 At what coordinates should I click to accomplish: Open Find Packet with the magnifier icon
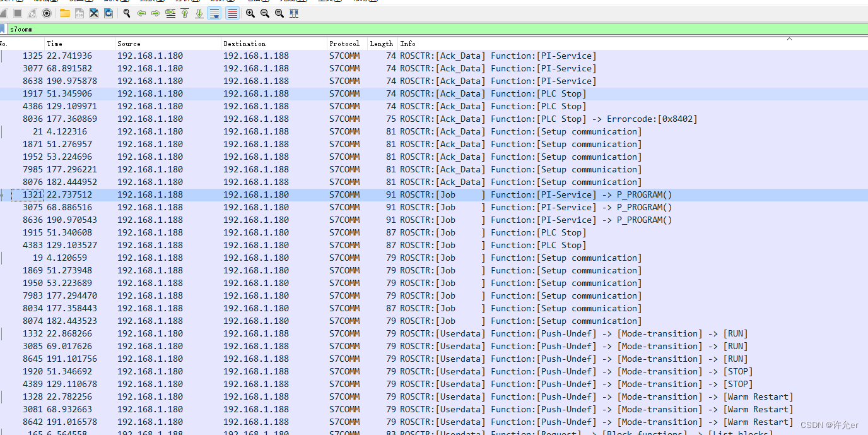(126, 13)
